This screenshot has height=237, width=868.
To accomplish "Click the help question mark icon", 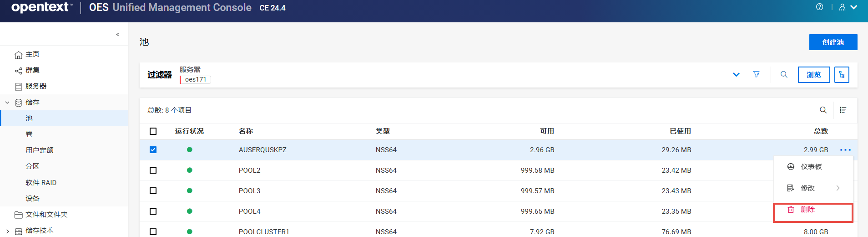I will [x=819, y=7].
